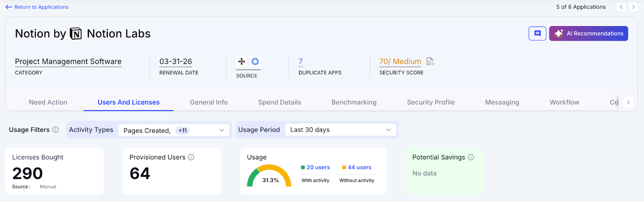Open AI Recommendations

(588, 34)
